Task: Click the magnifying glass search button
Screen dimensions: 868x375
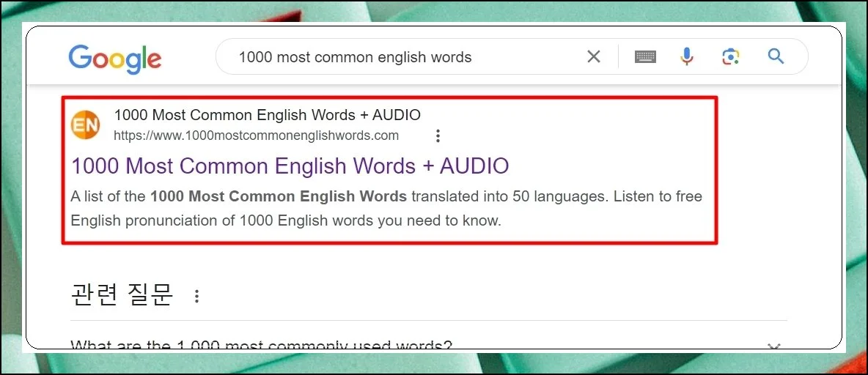Action: [776, 56]
